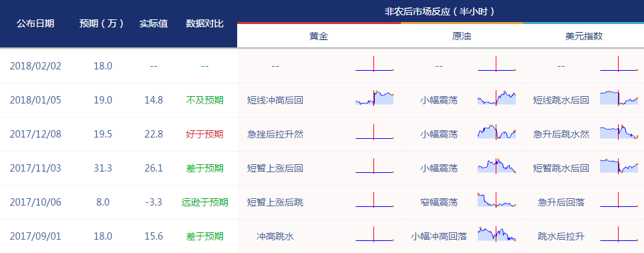Select the 原油 column tab
Viewport: 644px width, 253px height.
462,36
